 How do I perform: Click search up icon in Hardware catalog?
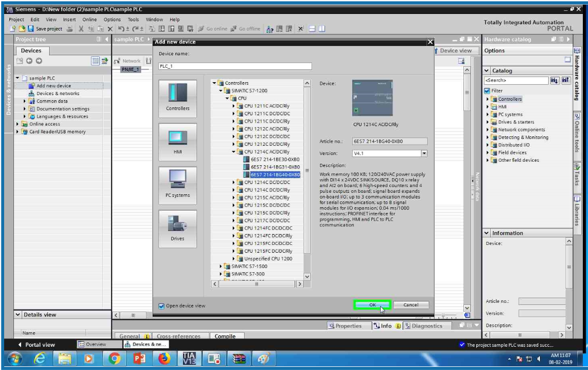565,80
